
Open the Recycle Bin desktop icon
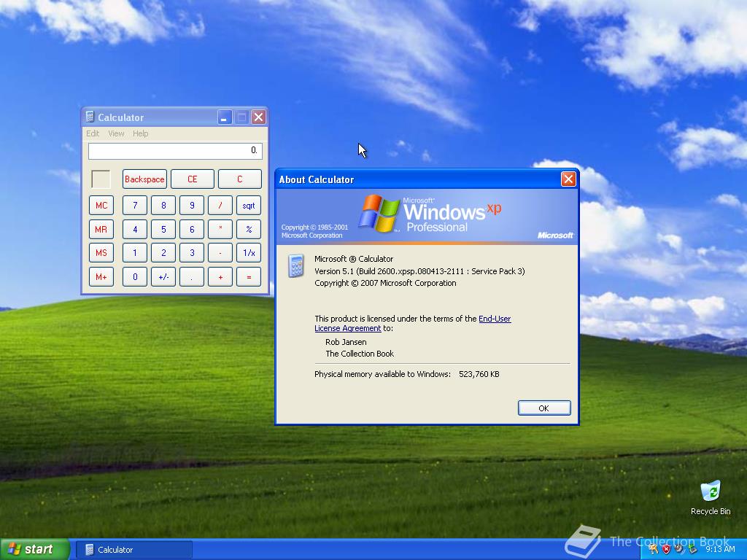[711, 498]
